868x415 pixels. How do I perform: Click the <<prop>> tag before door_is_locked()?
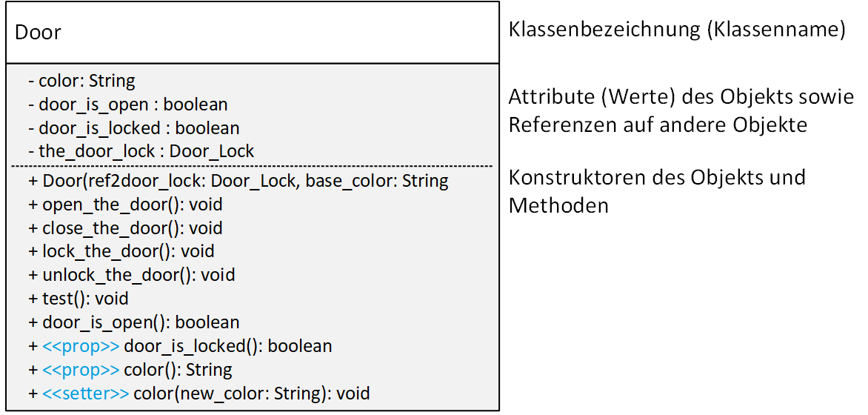pyautogui.click(x=81, y=346)
